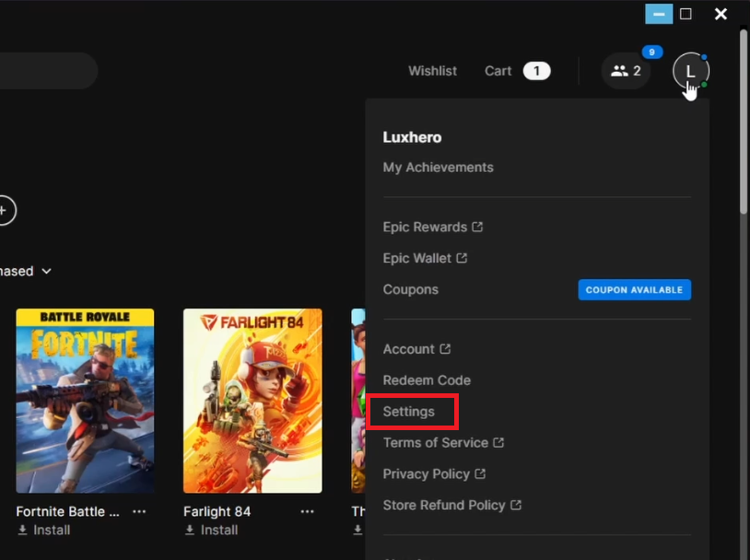Open Store Refund Policy
750x560 pixels.
452,505
